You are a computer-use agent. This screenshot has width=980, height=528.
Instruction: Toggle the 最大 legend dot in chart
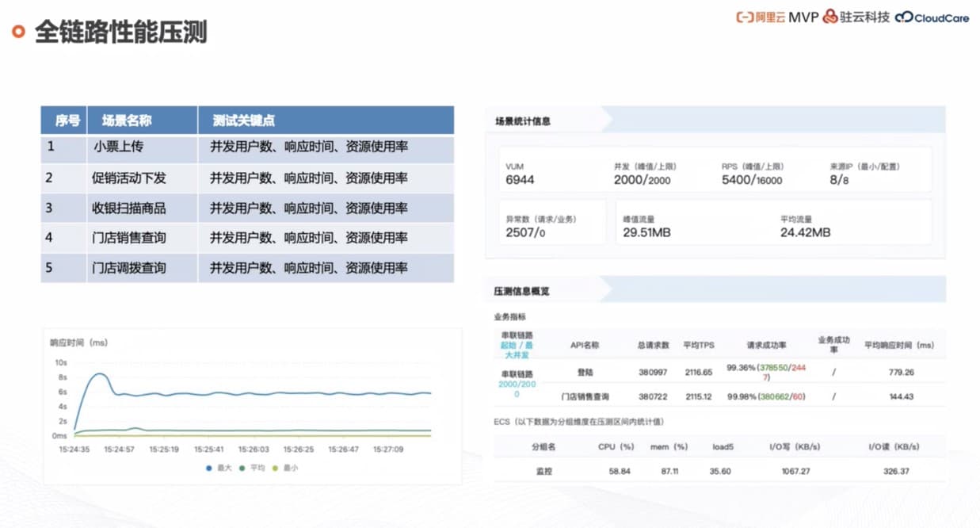208,469
